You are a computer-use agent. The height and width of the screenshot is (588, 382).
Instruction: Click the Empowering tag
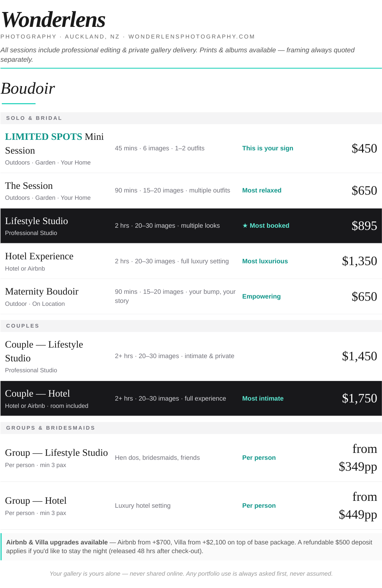[x=262, y=296]
